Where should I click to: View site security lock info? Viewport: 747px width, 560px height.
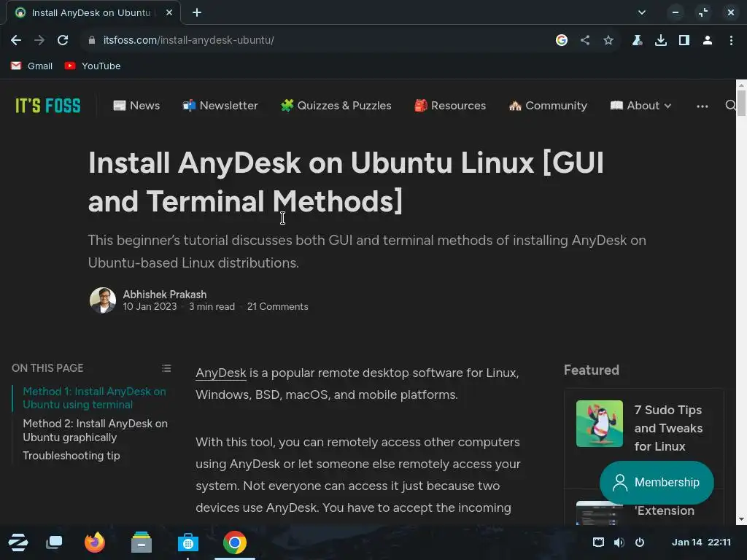coord(92,41)
